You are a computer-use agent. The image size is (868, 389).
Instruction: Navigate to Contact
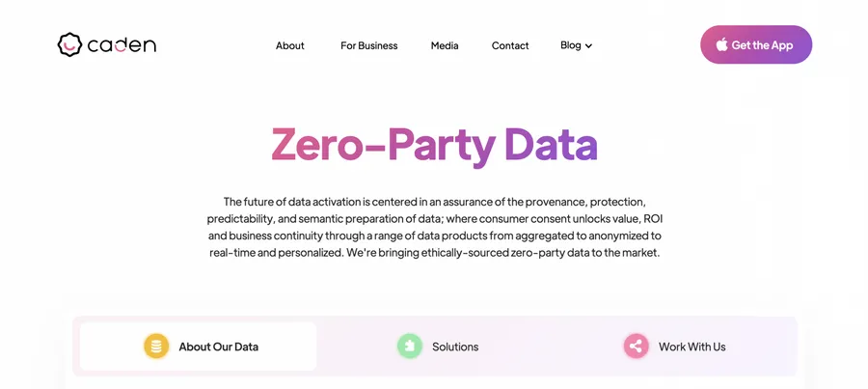click(x=510, y=45)
